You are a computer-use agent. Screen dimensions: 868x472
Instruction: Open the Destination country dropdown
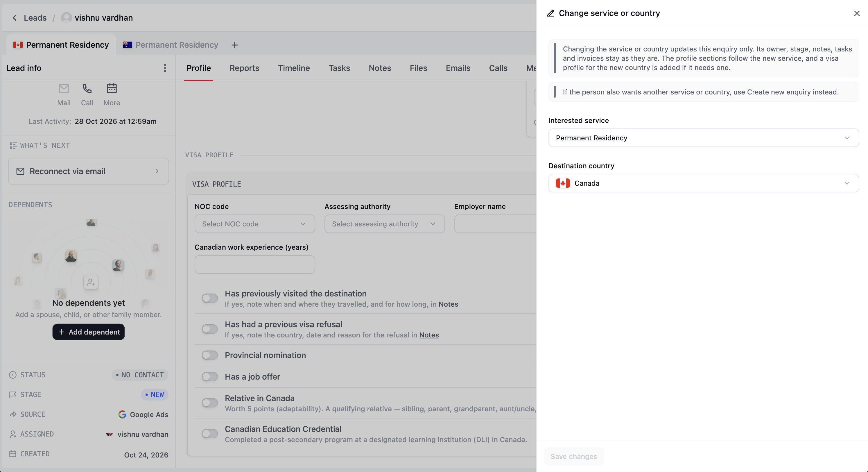click(x=704, y=183)
